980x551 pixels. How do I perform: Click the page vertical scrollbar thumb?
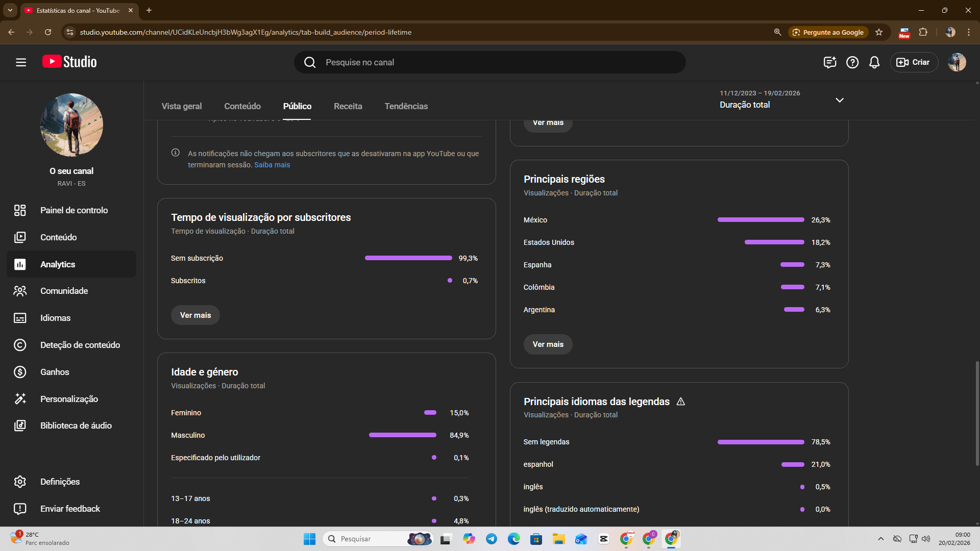pos(977,413)
